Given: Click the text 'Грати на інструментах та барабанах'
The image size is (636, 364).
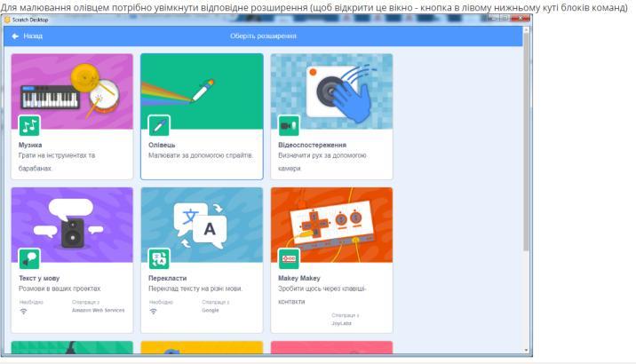Looking at the screenshot, I should 57,162.
